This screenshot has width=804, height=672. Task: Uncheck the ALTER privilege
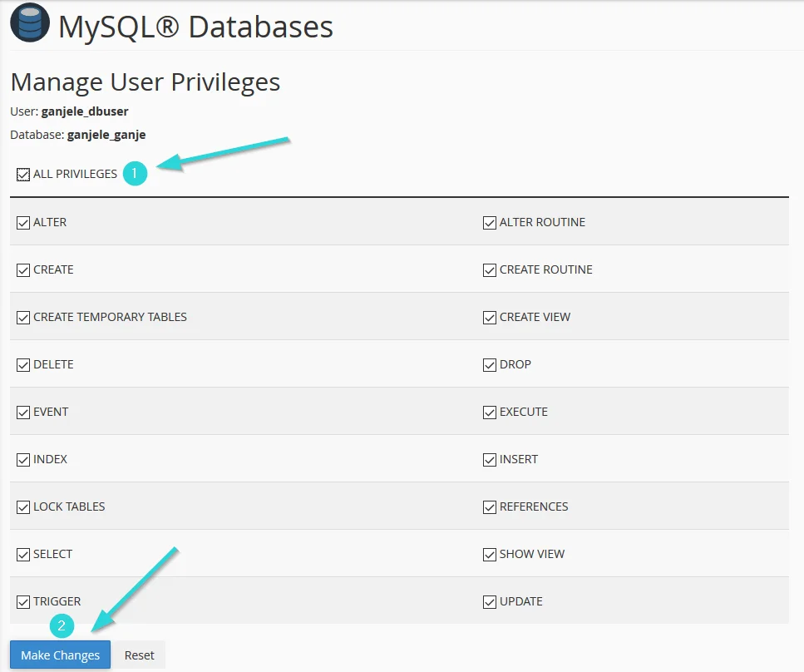[x=23, y=223]
